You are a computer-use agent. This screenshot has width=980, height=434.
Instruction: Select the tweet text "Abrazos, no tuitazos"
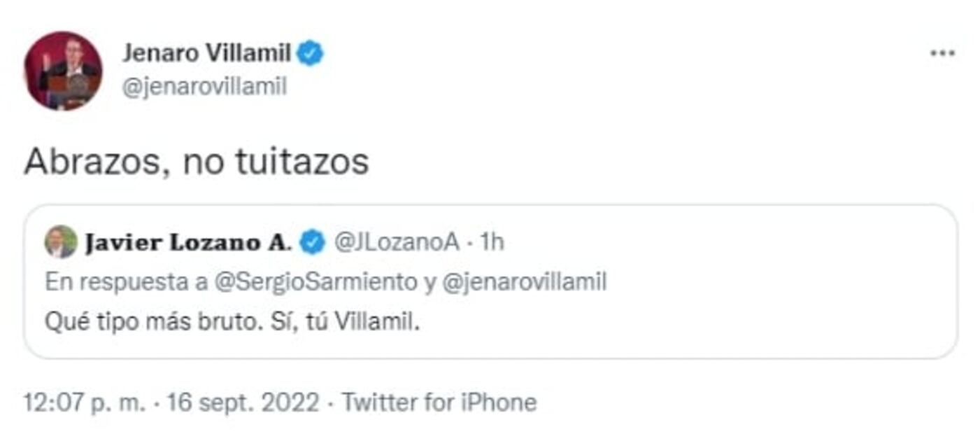pos(197,162)
